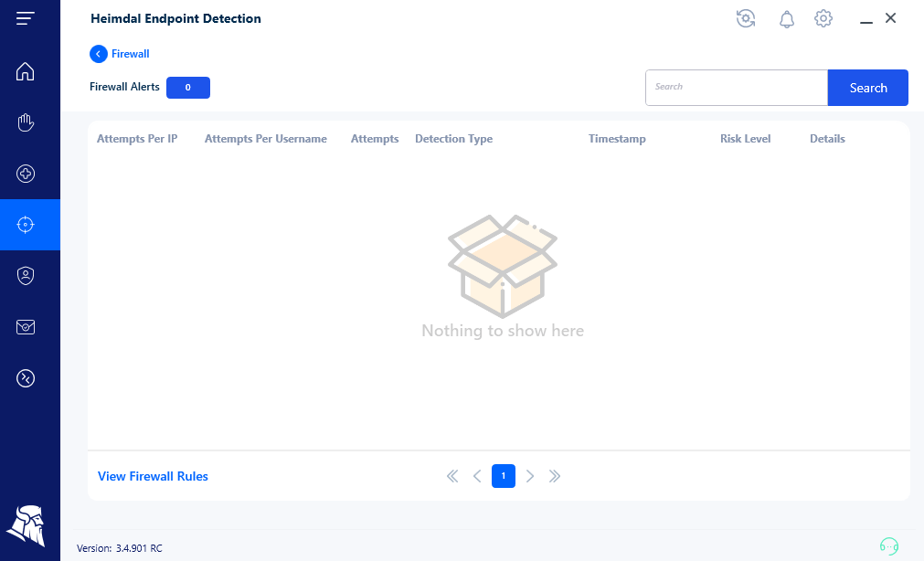Select the hand-shaped Threat Prevention sidebar icon
The height and width of the screenshot is (561, 924).
click(25, 122)
